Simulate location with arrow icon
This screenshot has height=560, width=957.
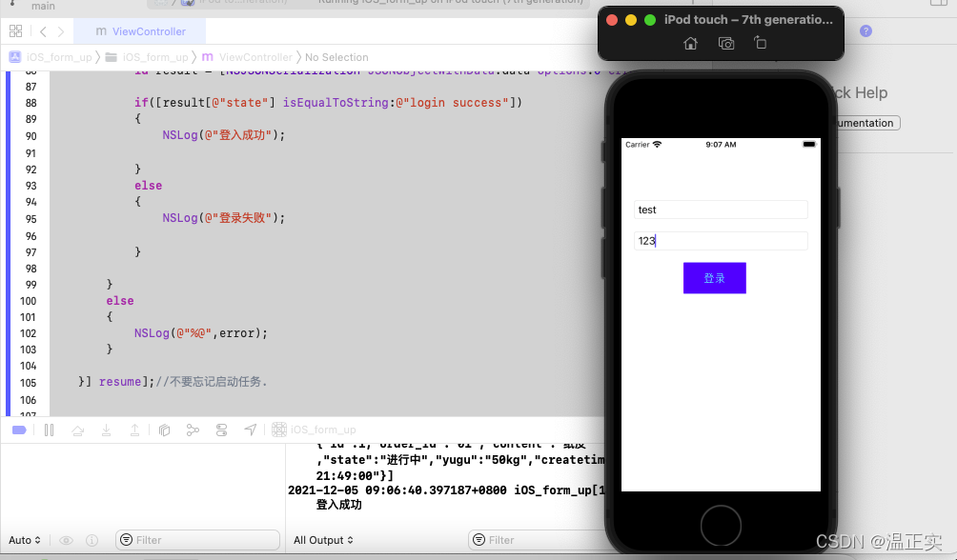pos(251,430)
